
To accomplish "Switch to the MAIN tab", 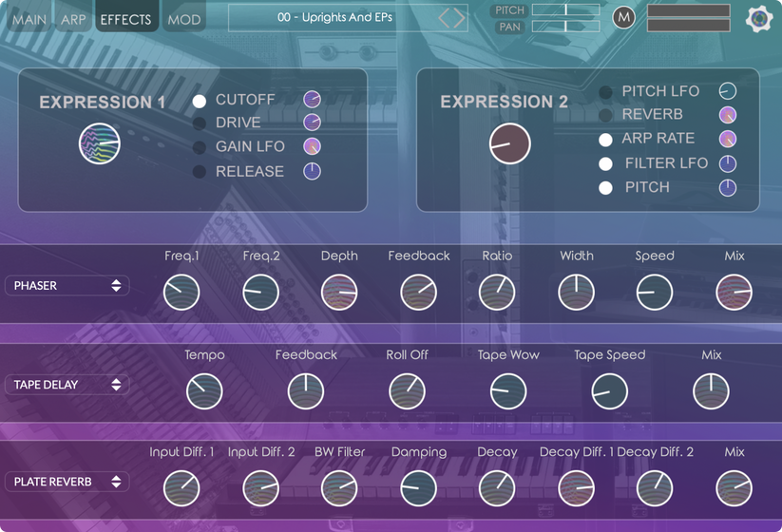I will [29, 19].
